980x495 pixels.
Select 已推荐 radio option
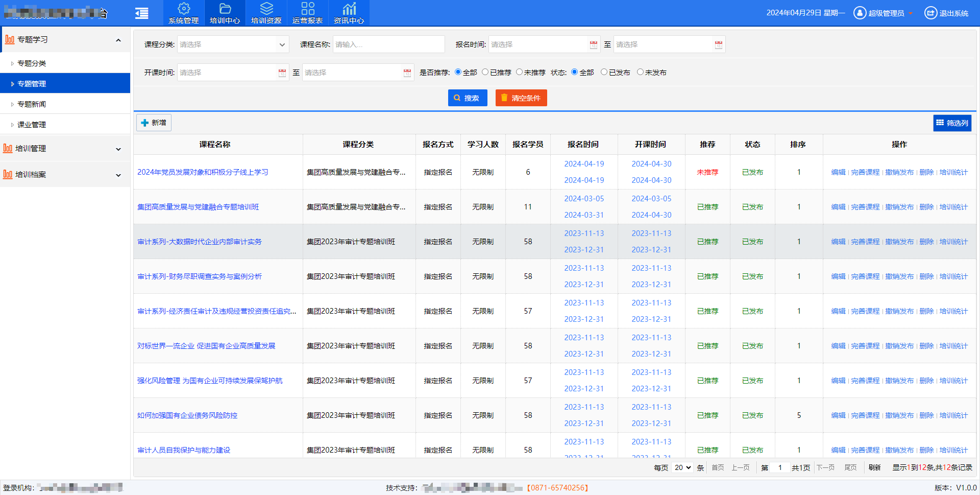tap(485, 72)
